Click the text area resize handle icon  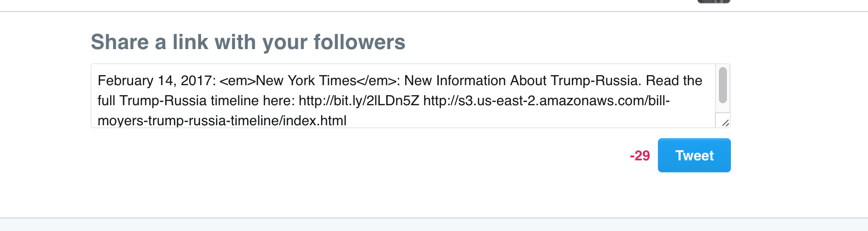click(725, 122)
